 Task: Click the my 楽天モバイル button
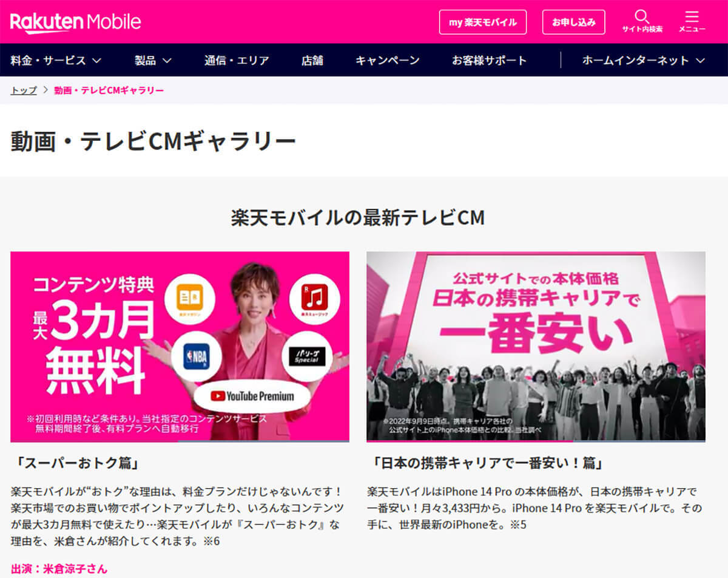tap(483, 22)
